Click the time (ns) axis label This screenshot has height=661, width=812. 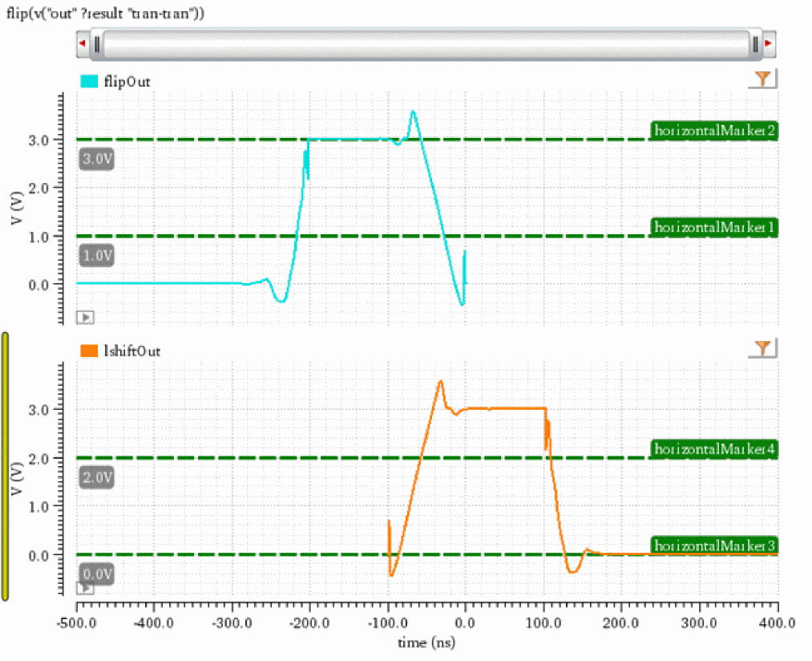426,643
